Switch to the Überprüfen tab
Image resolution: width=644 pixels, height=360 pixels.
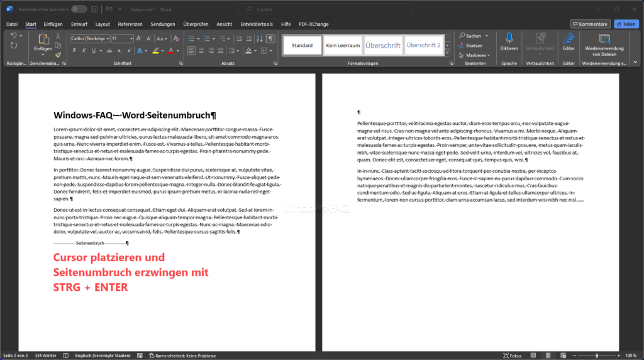point(196,25)
